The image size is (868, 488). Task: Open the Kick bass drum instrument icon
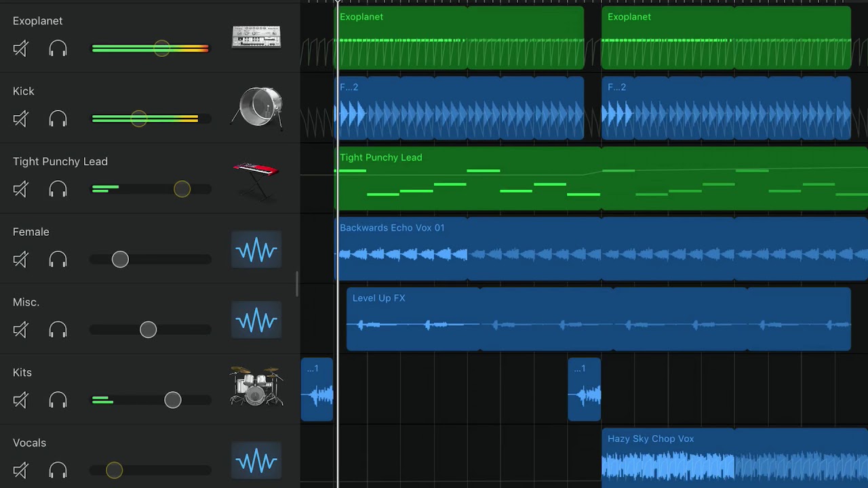[x=256, y=107]
